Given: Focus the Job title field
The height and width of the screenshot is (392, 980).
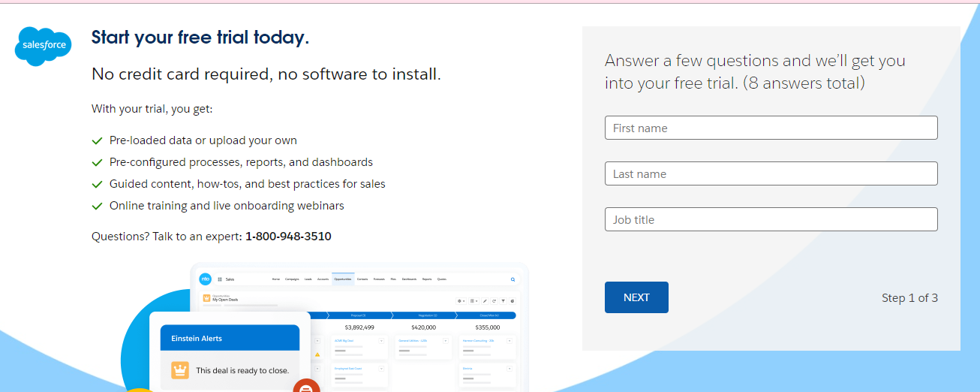Looking at the screenshot, I should [771, 219].
